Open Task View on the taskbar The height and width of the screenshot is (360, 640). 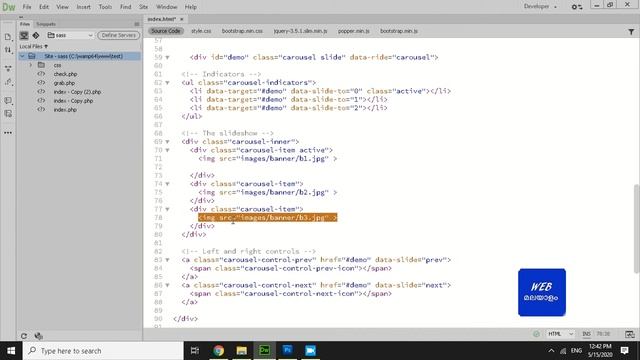click(195, 351)
